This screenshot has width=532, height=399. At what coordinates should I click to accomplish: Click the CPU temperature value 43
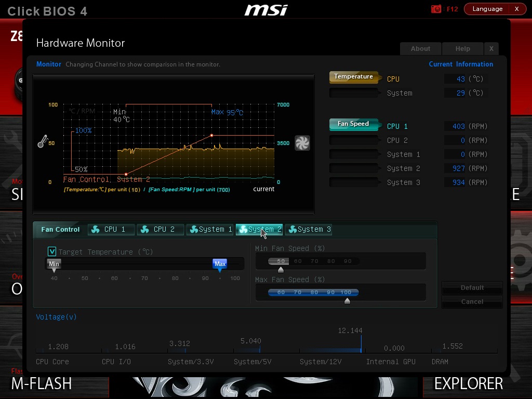click(x=460, y=79)
